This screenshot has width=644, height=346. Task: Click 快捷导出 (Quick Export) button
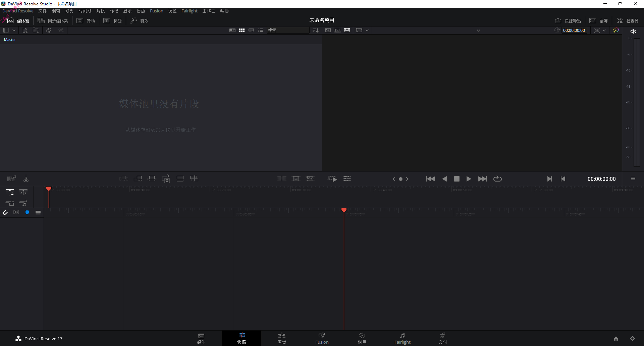568,21
